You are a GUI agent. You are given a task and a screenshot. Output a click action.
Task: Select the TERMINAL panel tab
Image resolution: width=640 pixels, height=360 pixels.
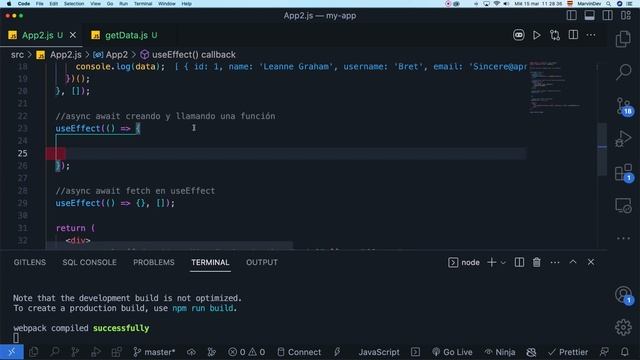point(210,262)
